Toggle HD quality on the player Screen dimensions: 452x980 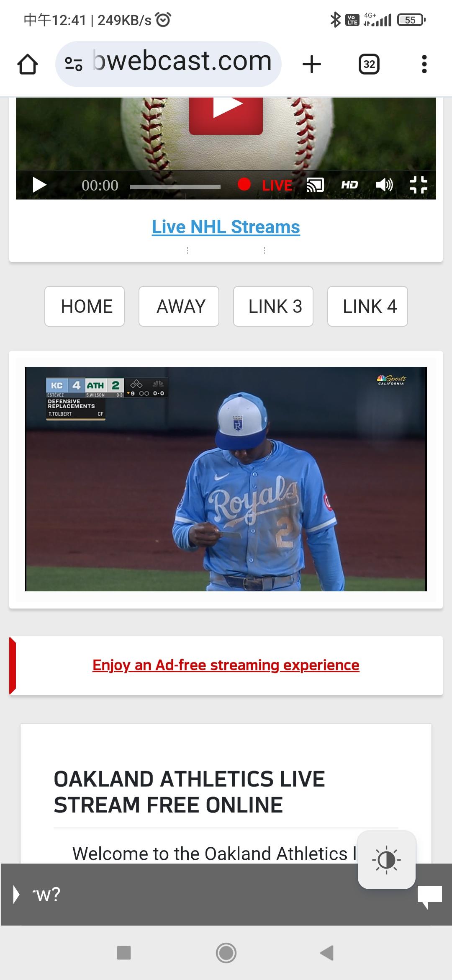[349, 185]
